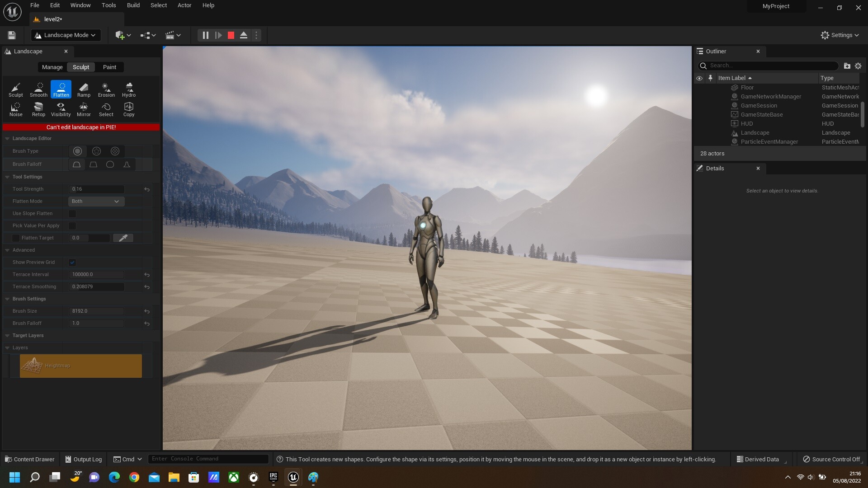Select the Noise tool
Image resolution: width=868 pixels, height=488 pixels.
coord(15,109)
